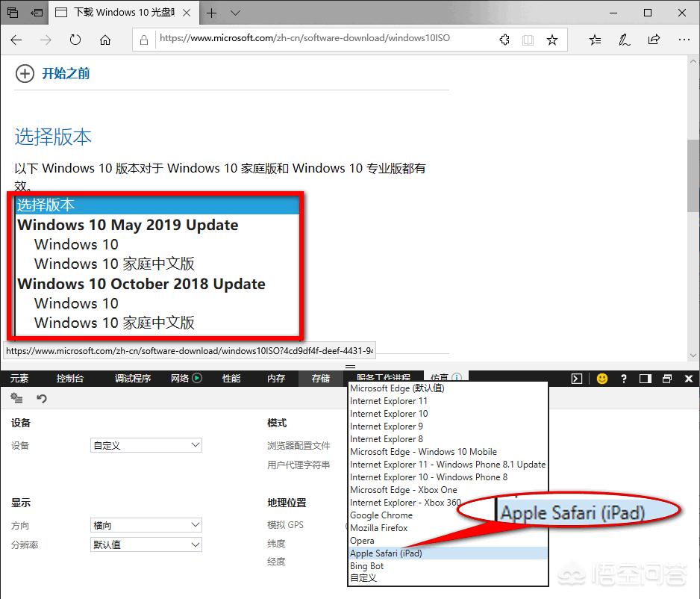Viewport: 700px width, 599px height.
Task: Switch to the 存储 tab
Action: click(x=321, y=379)
